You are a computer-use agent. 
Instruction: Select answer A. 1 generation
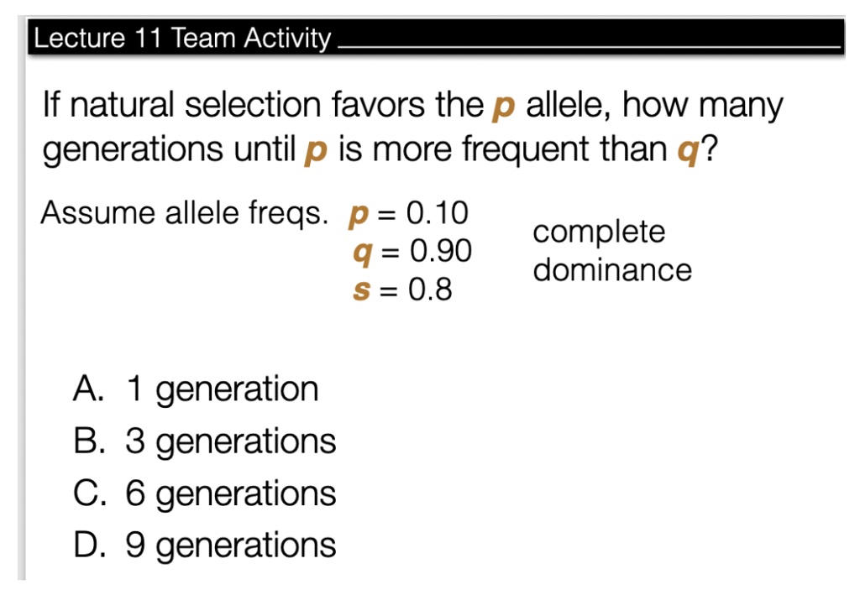pyautogui.click(x=195, y=389)
